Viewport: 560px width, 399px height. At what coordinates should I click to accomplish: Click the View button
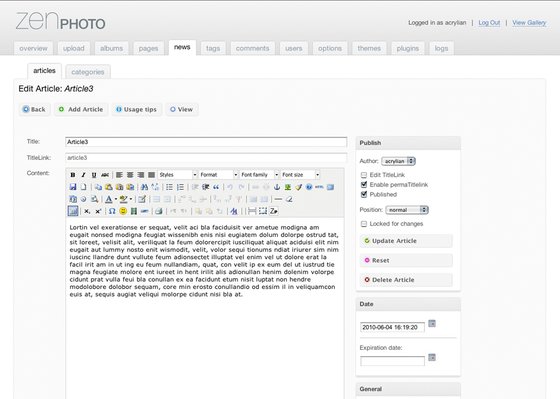click(x=182, y=109)
